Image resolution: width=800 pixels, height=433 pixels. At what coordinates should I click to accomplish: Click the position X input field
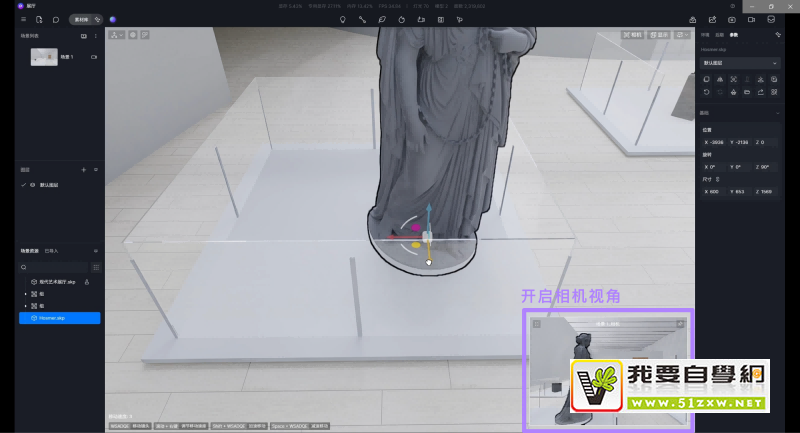click(714, 141)
